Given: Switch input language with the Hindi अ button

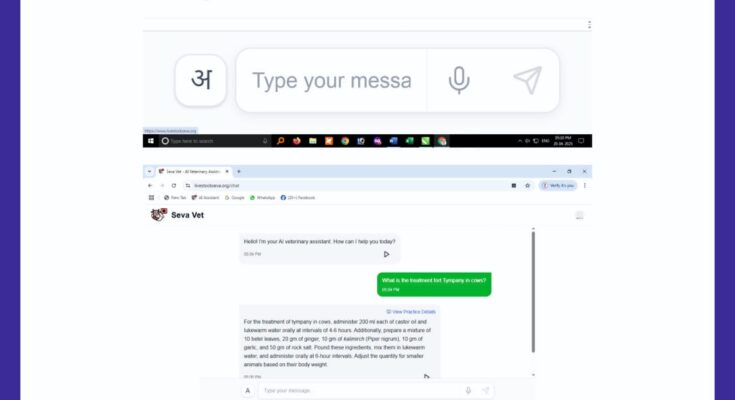Looking at the screenshot, I should click(201, 80).
